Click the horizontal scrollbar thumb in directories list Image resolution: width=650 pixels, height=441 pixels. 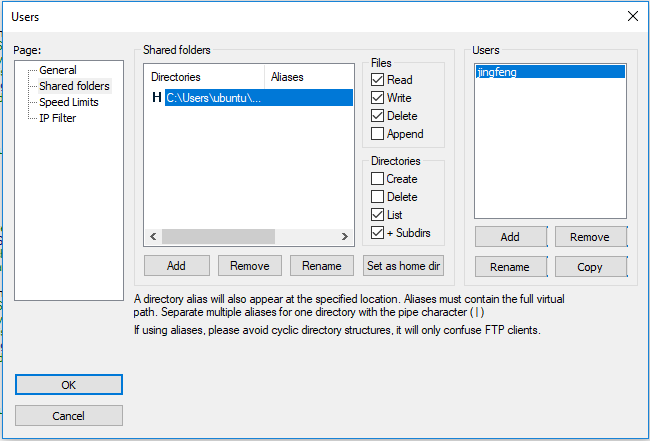point(218,236)
